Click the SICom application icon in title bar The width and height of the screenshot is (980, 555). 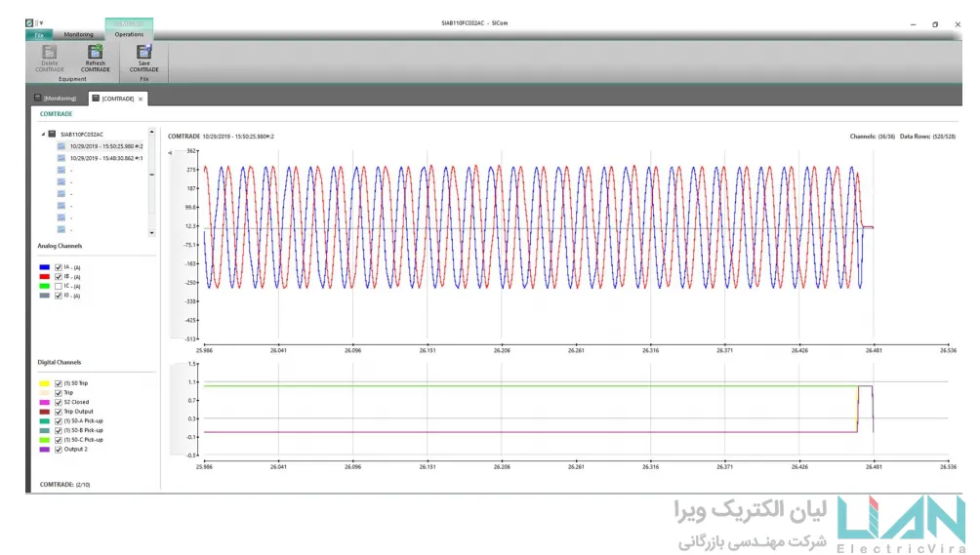(x=29, y=23)
